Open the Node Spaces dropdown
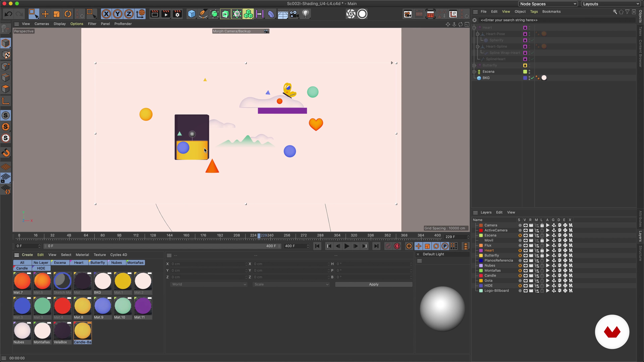The width and height of the screenshot is (644, 362). [x=548, y=4]
